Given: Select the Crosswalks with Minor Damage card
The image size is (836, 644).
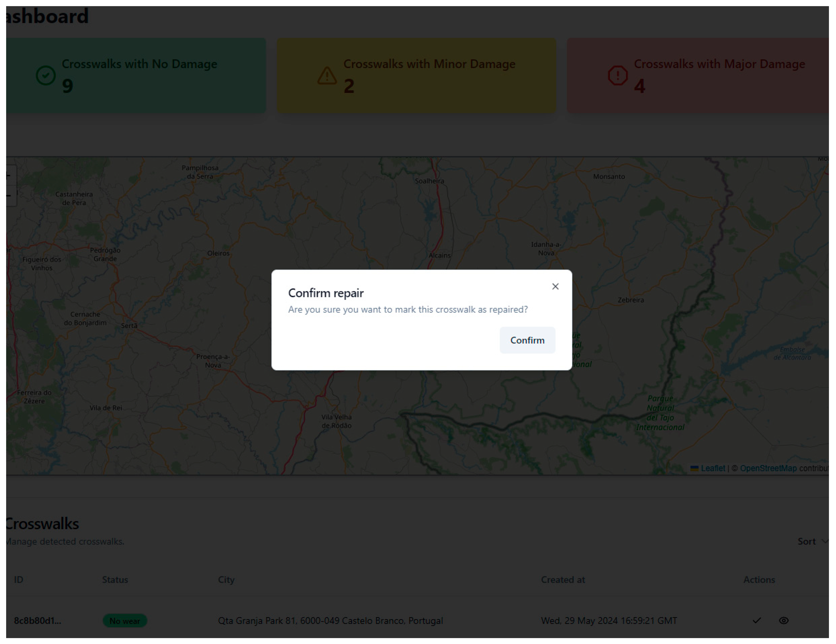Looking at the screenshot, I should pyautogui.click(x=416, y=75).
